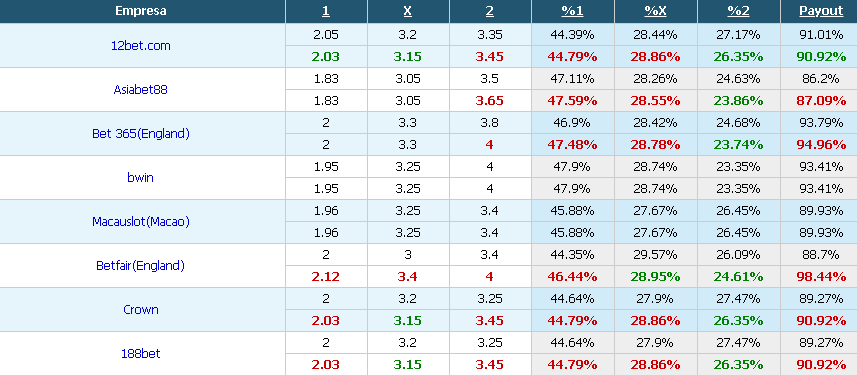Sort by the '1' home odds column header
The image size is (857, 375).
pos(326,11)
